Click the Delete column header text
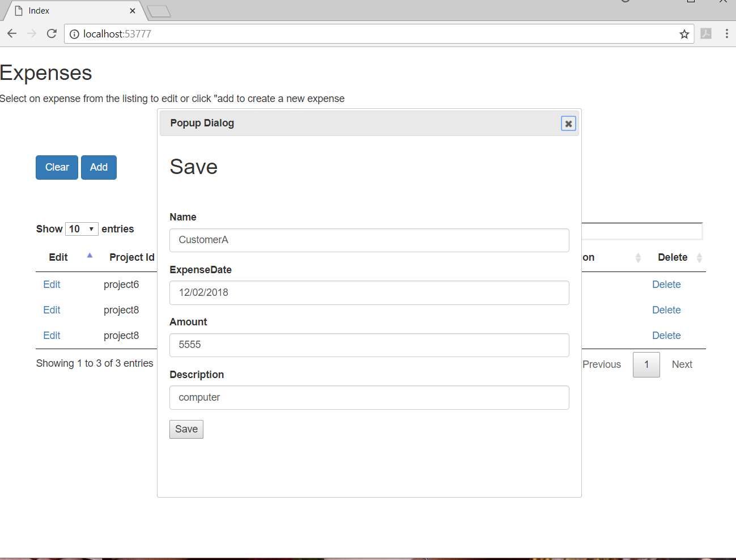Screen dimensions: 736x560 tap(673, 257)
